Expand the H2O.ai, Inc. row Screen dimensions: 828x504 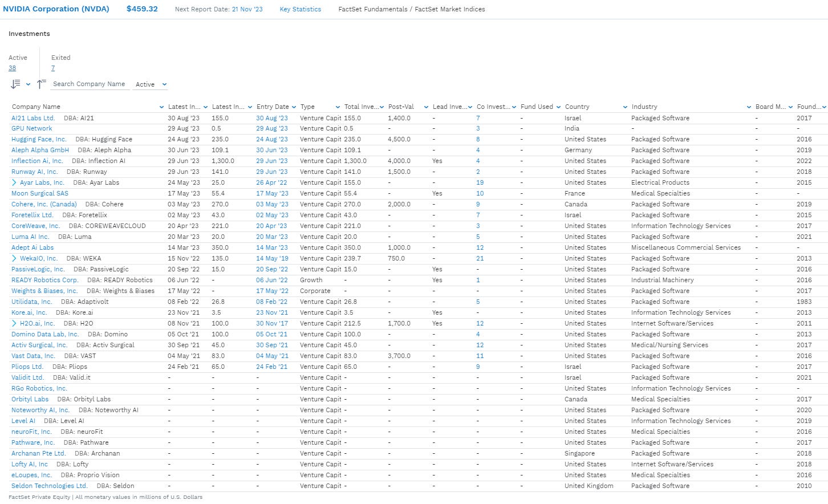click(14, 323)
